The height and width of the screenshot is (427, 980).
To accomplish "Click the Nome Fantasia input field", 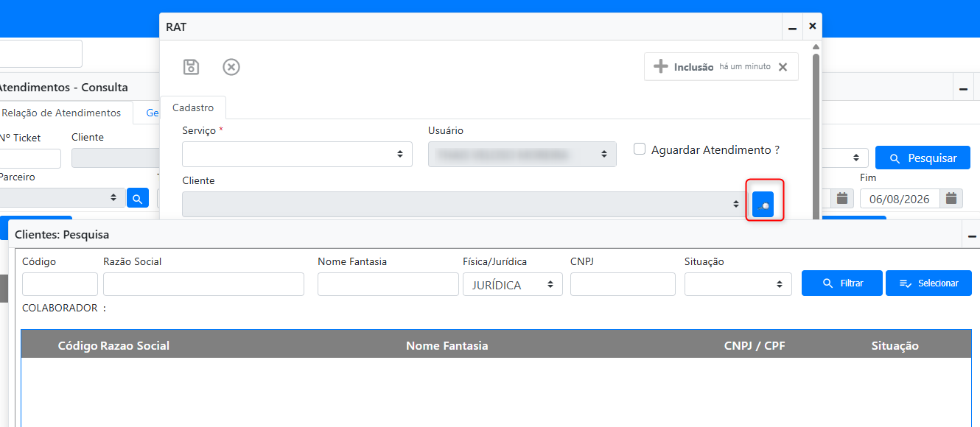I will 388,284.
